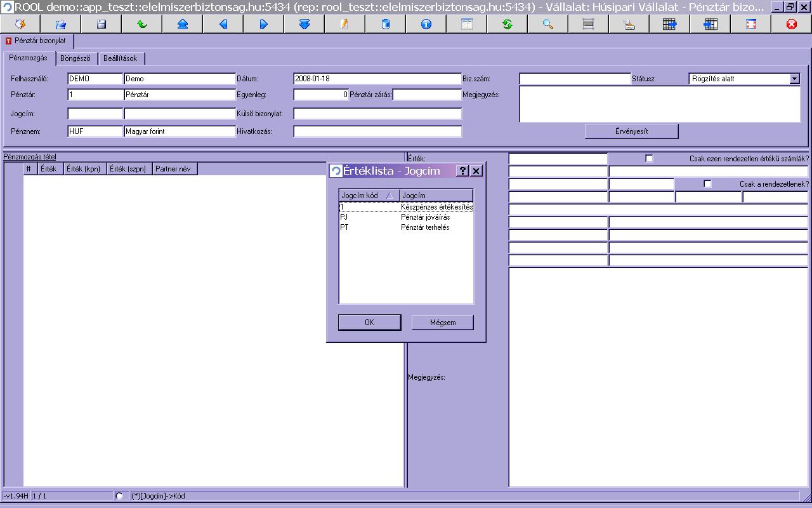Click the pencil edit note toolbar icon
Screen dimensions: 812x508
tap(344, 24)
